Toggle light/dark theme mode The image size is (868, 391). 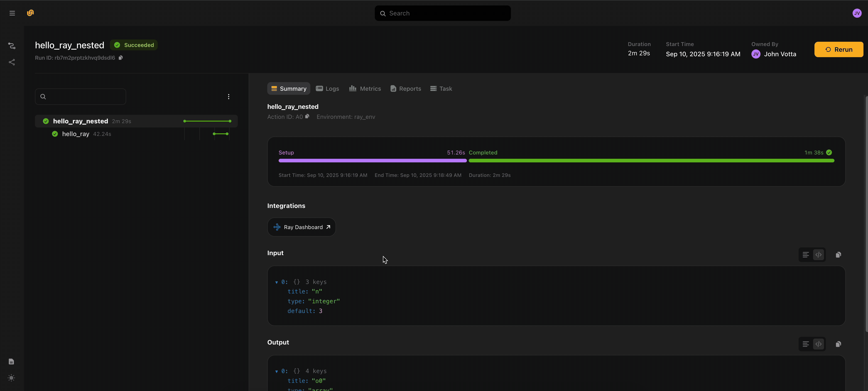(11, 378)
